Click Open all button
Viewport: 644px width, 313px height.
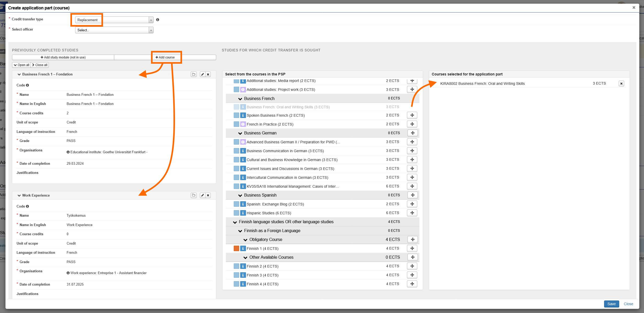pyautogui.click(x=22, y=65)
